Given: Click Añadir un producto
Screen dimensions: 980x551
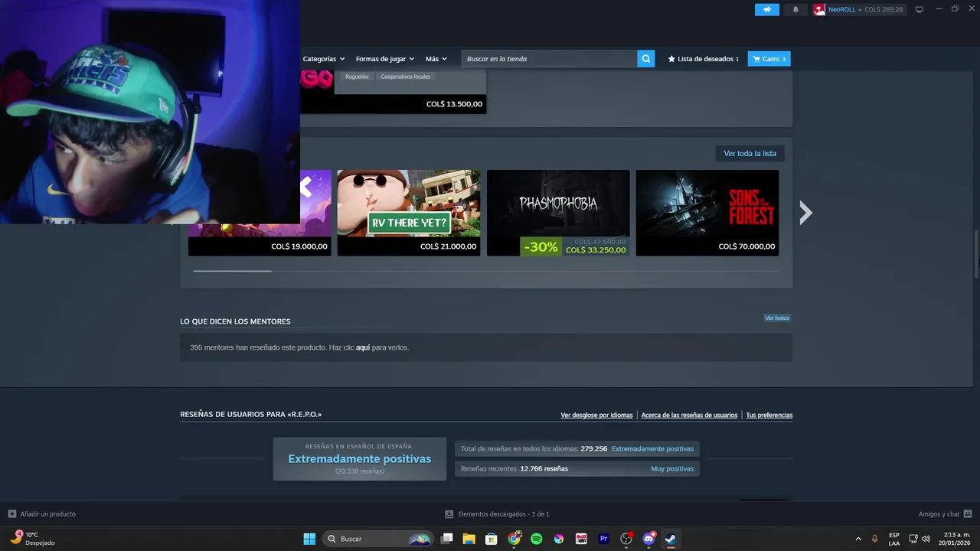Looking at the screenshot, I should (42, 514).
